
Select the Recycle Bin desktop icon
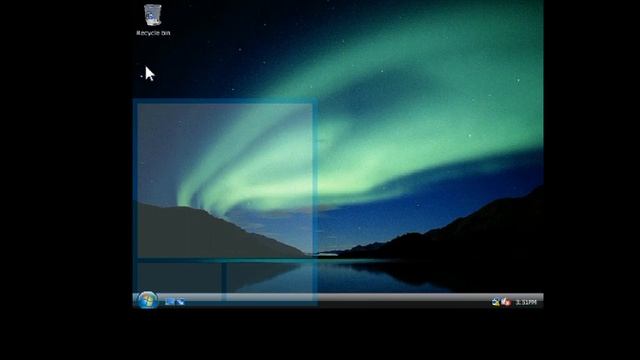click(x=153, y=20)
